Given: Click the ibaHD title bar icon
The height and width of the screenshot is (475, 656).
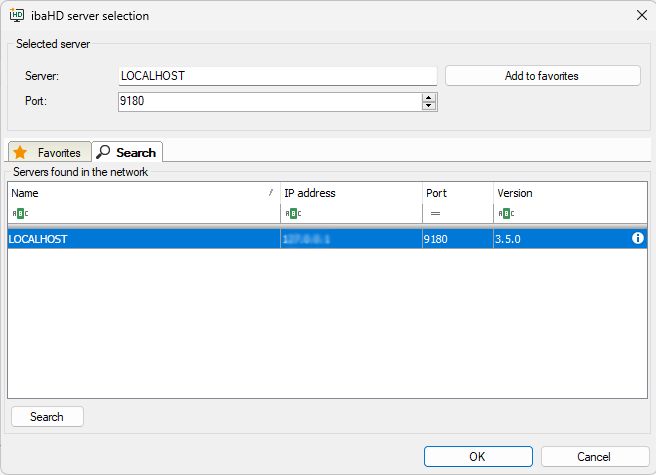Looking at the screenshot, I should click(17, 15).
